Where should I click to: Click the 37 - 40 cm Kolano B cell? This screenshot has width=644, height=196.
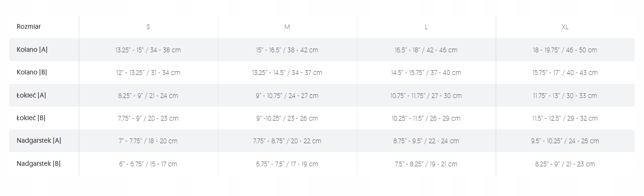426,73
